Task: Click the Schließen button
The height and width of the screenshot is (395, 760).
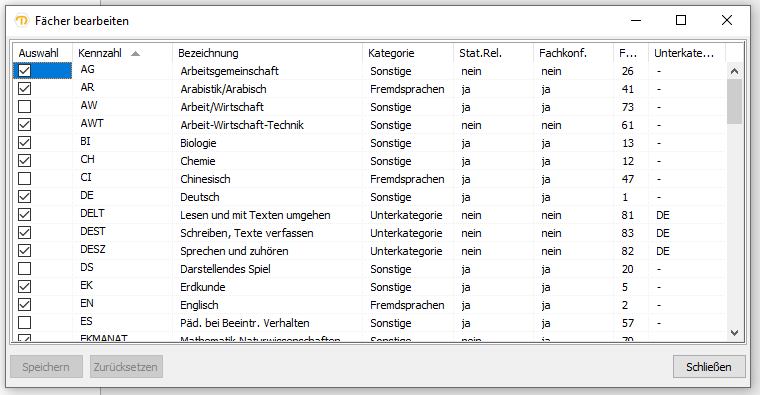Action: coord(709,367)
